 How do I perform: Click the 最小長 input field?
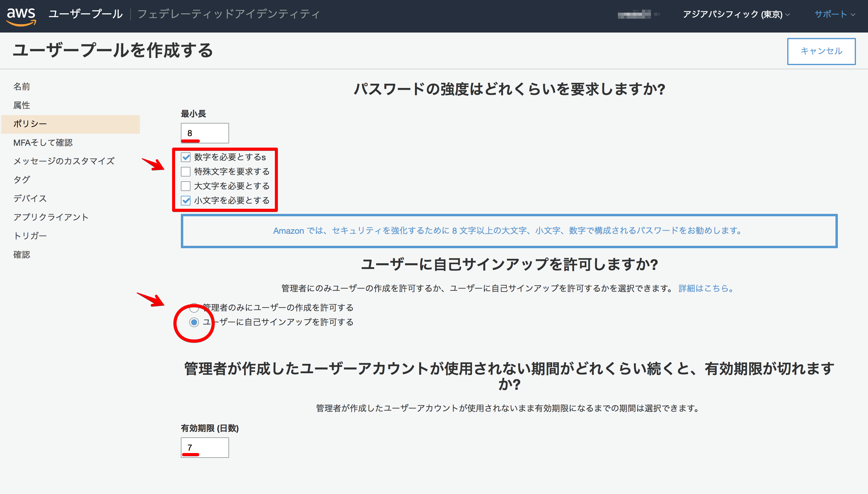205,133
